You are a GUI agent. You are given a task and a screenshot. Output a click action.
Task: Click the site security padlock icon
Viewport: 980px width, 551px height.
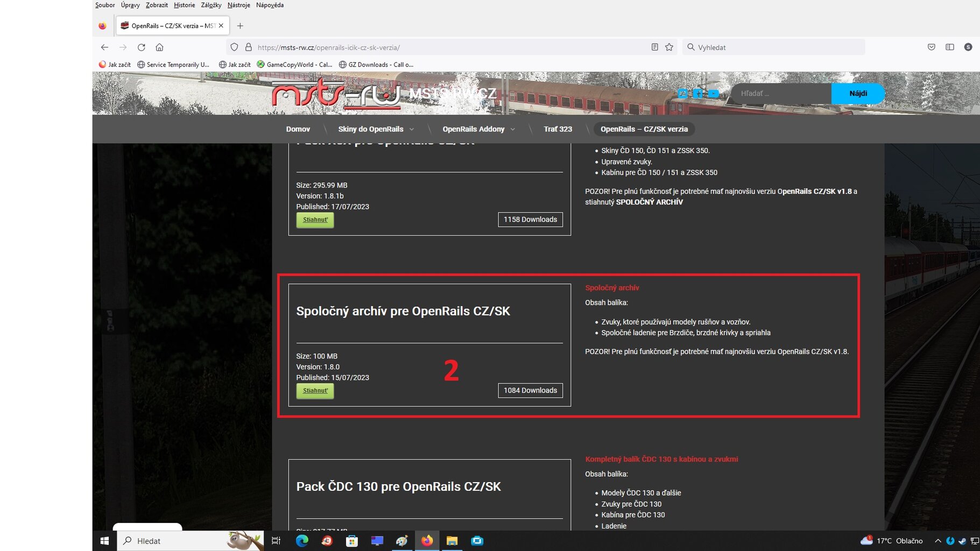(249, 47)
